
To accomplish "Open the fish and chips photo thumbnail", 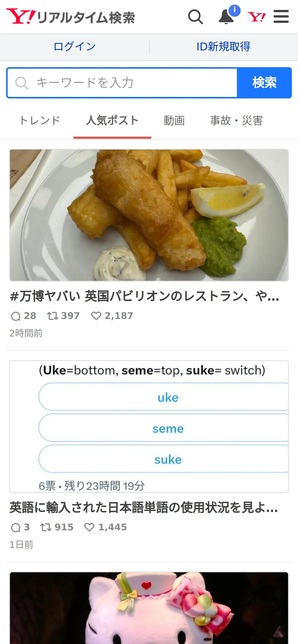I will [149, 215].
